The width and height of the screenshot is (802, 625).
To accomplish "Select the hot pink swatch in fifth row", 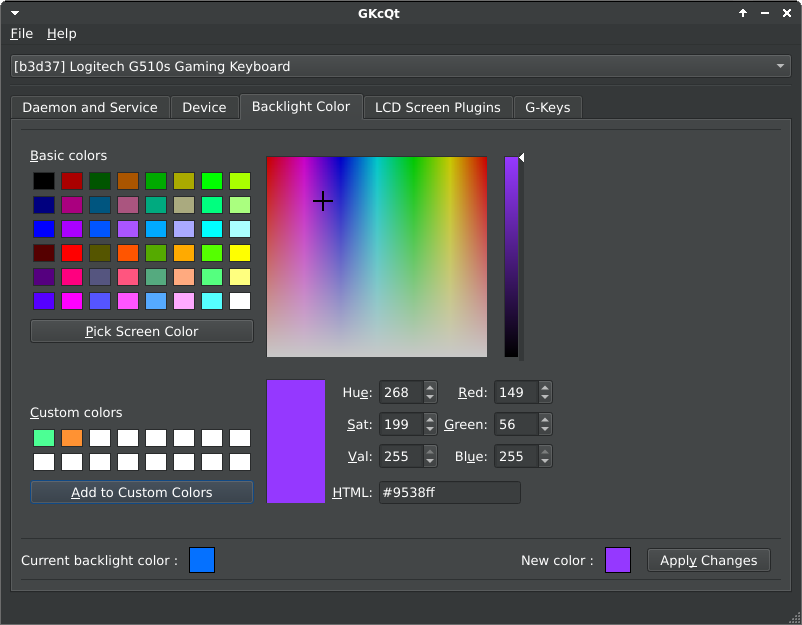I will pos(72,277).
